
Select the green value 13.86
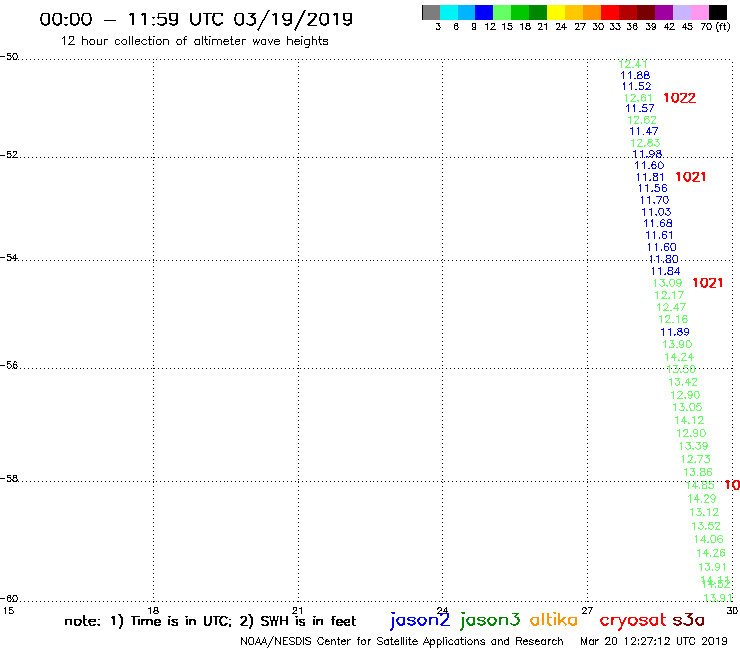(x=698, y=473)
